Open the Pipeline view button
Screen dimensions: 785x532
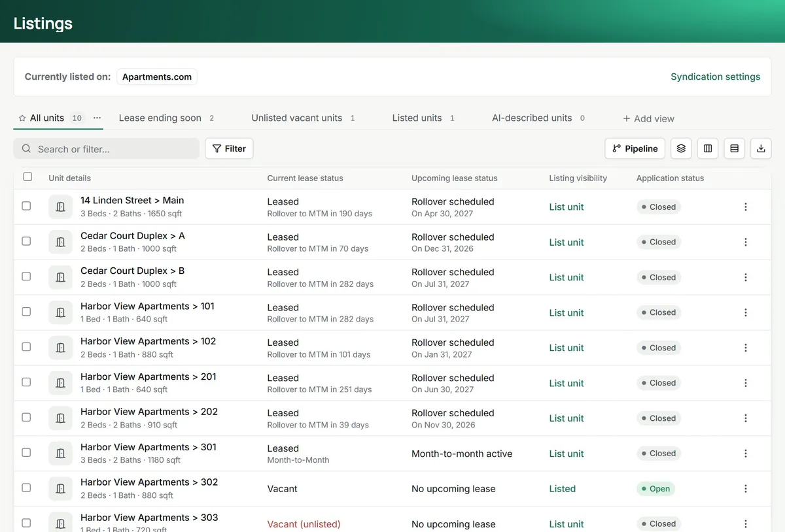tap(635, 148)
